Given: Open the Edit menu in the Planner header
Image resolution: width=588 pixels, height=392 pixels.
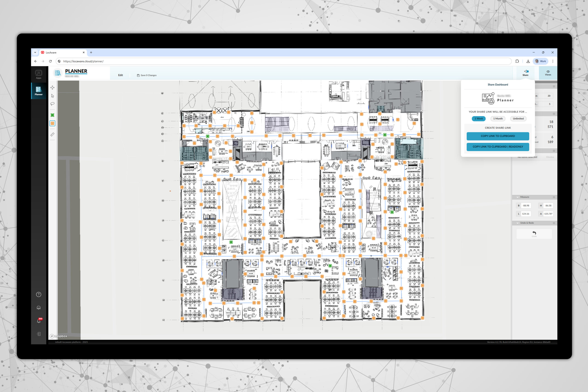Looking at the screenshot, I should tap(121, 75).
